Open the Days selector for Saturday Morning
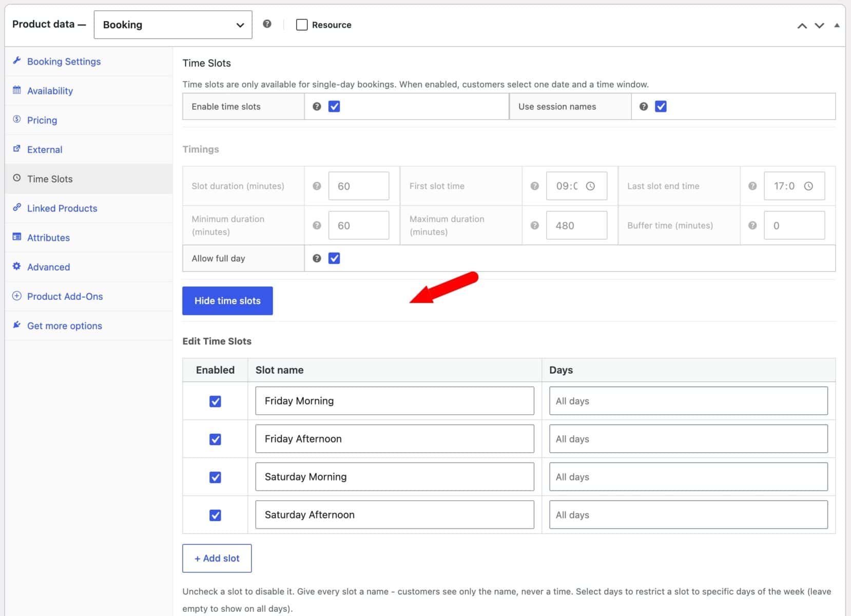The image size is (851, 616). pos(688,477)
